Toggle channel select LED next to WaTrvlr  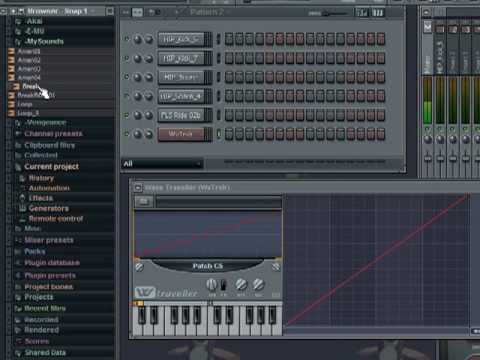point(219,134)
